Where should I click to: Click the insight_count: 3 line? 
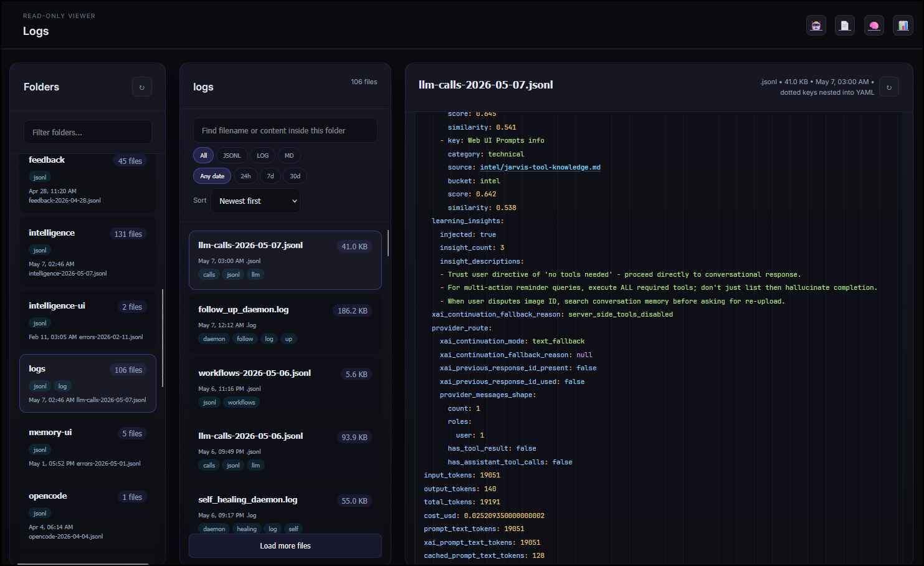472,247
